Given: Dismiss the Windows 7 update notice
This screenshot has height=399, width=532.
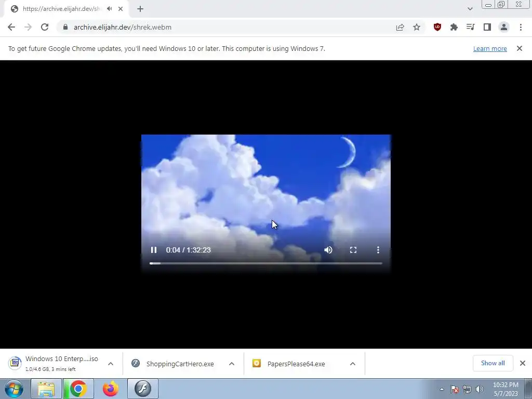Looking at the screenshot, I should coord(519,48).
